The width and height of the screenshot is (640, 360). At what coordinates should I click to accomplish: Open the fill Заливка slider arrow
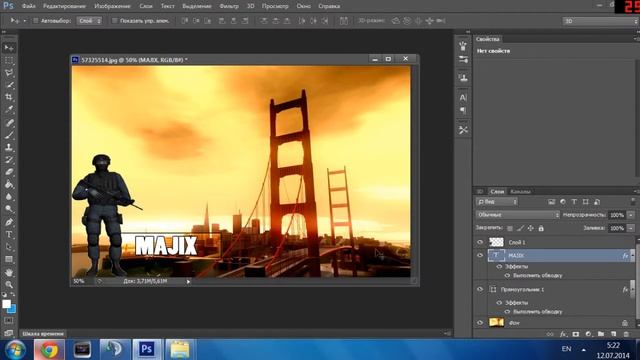(x=631, y=228)
